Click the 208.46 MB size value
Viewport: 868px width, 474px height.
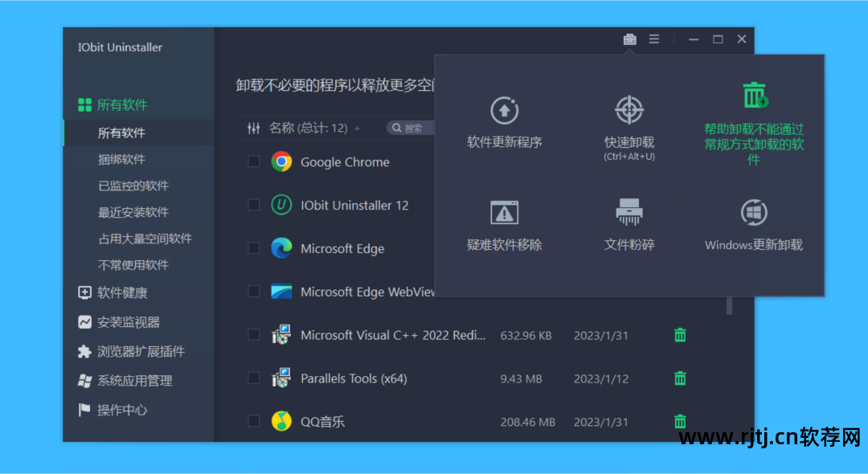(x=527, y=422)
